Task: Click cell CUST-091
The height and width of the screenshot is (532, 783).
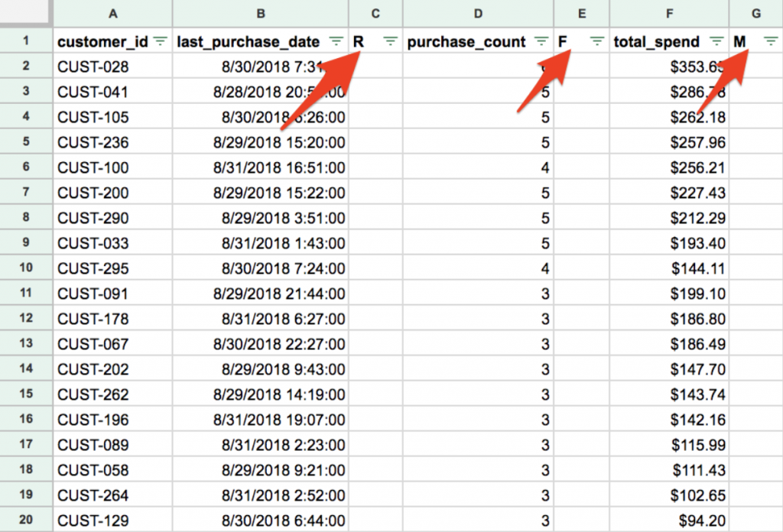Action: coord(113,293)
